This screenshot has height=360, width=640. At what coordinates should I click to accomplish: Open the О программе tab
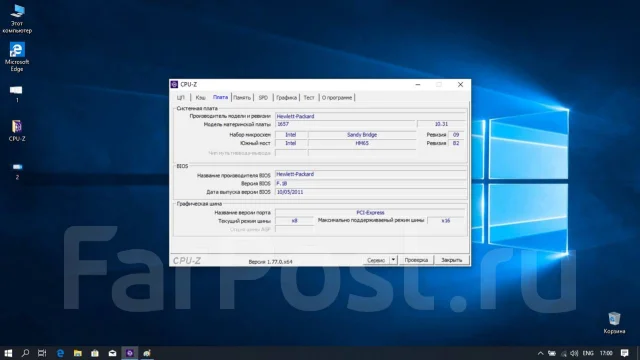click(337, 98)
